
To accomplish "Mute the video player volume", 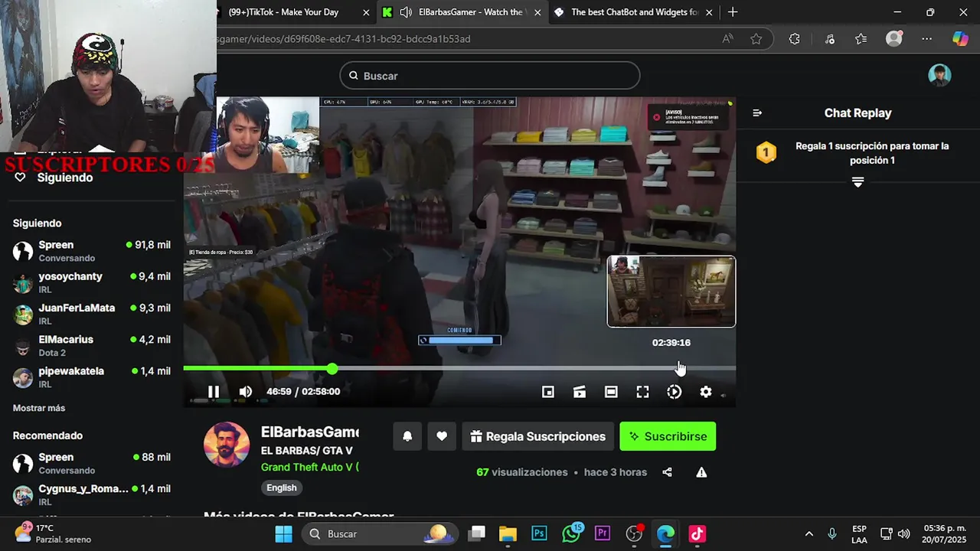I will [245, 392].
